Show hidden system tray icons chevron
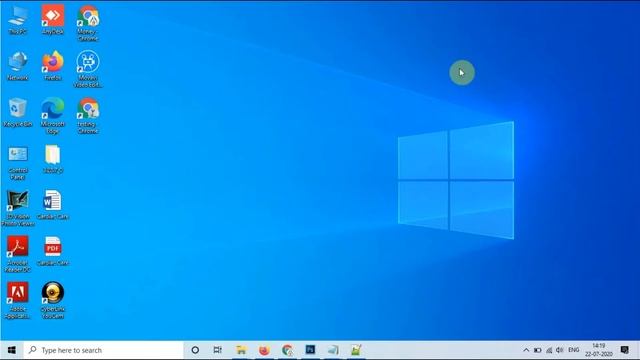The width and height of the screenshot is (640, 360). (x=526, y=350)
